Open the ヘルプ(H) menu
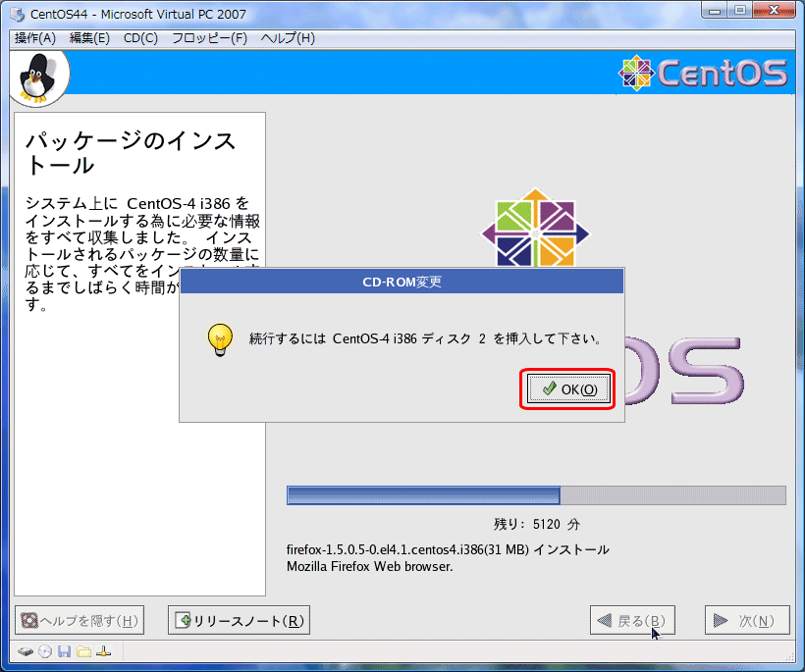Image resolution: width=805 pixels, height=672 pixels. click(288, 38)
